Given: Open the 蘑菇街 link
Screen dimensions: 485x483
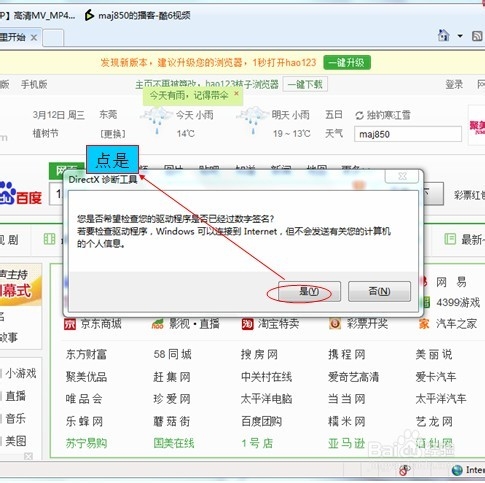Looking at the screenshot, I should pyautogui.click(x=172, y=422).
